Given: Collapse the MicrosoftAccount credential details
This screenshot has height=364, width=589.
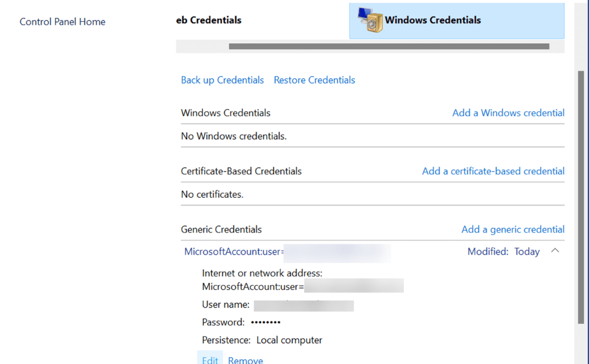Looking at the screenshot, I should pos(555,251).
